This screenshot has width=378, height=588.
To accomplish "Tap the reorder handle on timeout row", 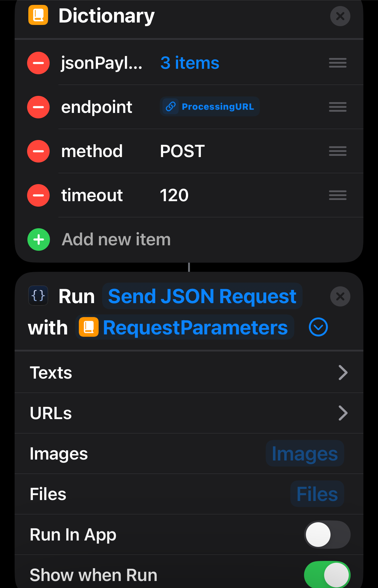I will click(338, 195).
